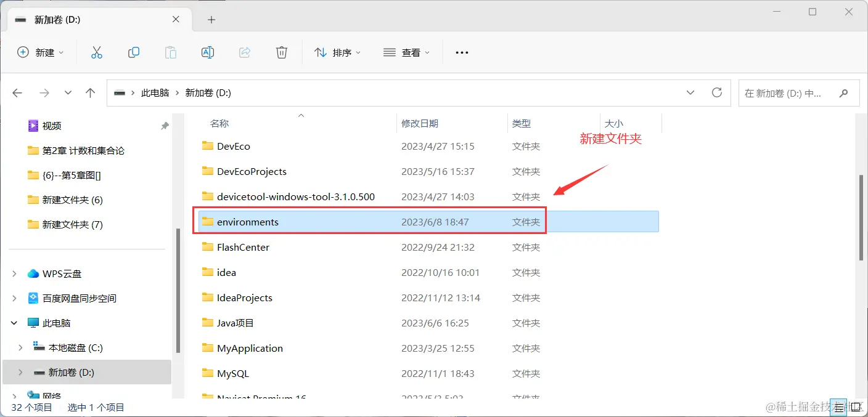Click the file list vertical scrollbar
The image size is (868, 417).
click(x=862, y=217)
